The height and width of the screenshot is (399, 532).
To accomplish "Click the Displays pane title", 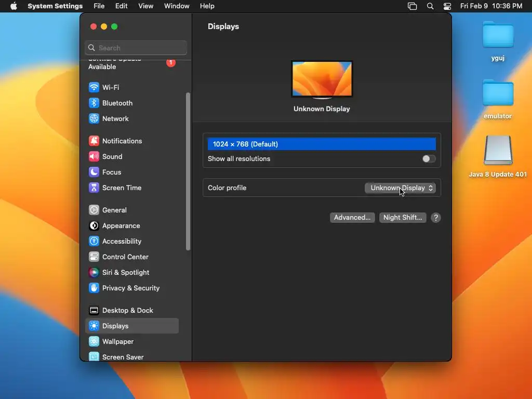I will pos(223,26).
